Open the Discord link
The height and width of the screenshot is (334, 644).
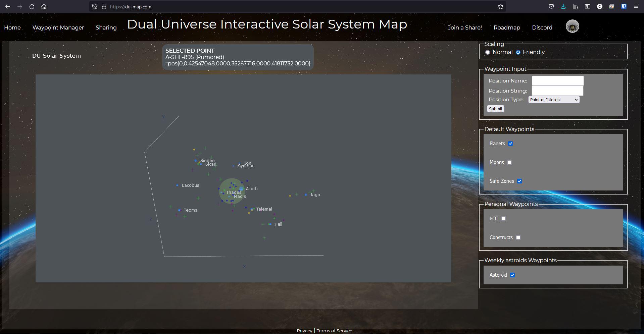coord(542,27)
